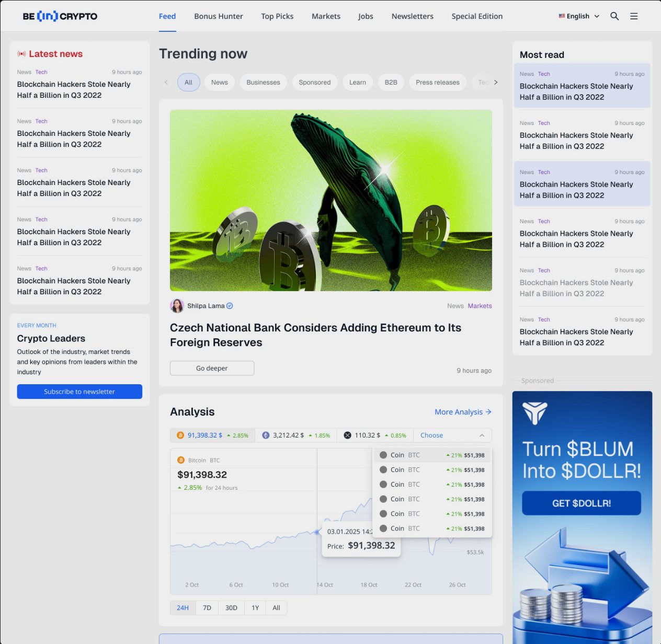Select the Sponsored category filter chip
This screenshot has width=661, height=644.
(315, 82)
